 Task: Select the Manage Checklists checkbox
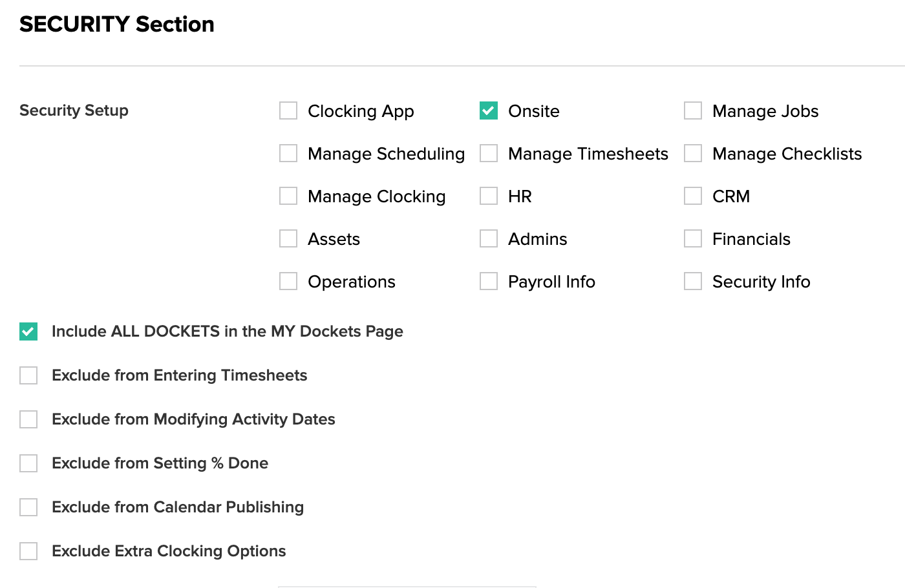click(x=693, y=153)
